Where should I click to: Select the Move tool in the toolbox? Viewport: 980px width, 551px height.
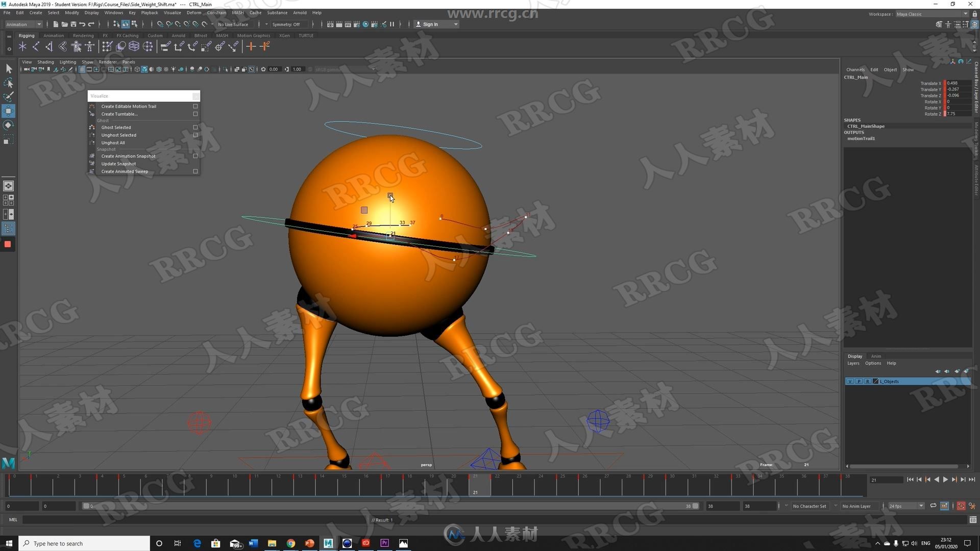(8, 111)
